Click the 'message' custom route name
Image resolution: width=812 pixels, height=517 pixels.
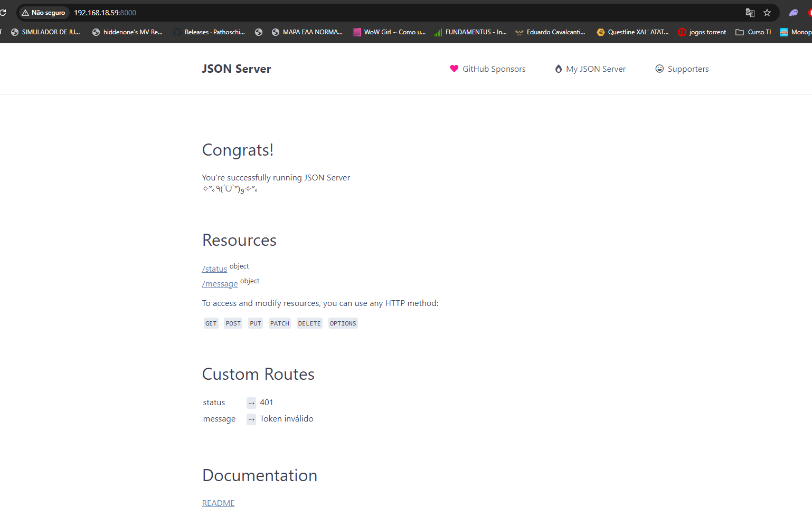[219, 419]
